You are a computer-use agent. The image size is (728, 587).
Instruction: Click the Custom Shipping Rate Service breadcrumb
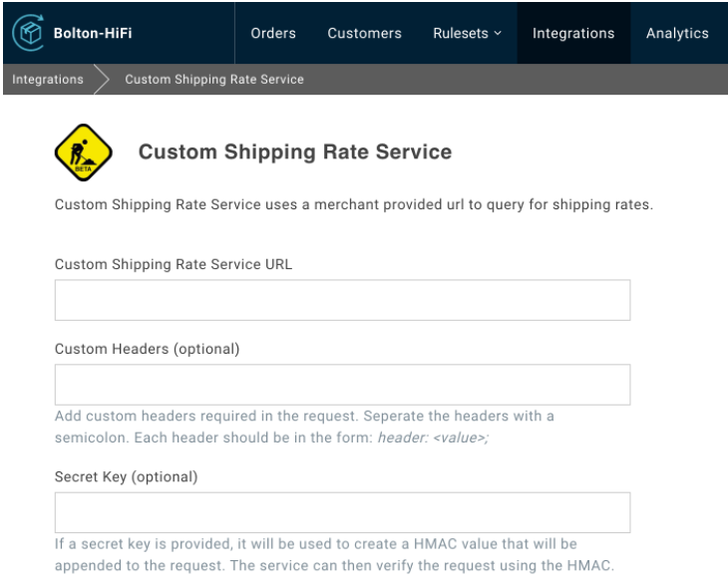pos(213,80)
